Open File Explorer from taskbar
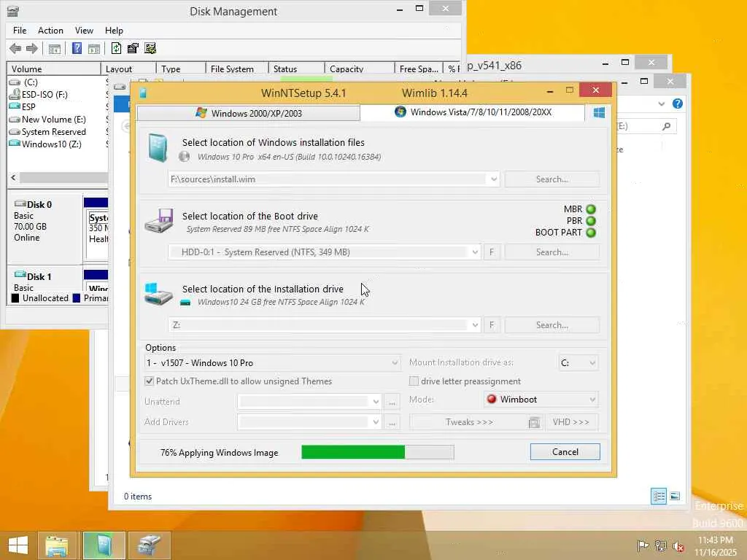747x560 pixels. (x=57, y=545)
